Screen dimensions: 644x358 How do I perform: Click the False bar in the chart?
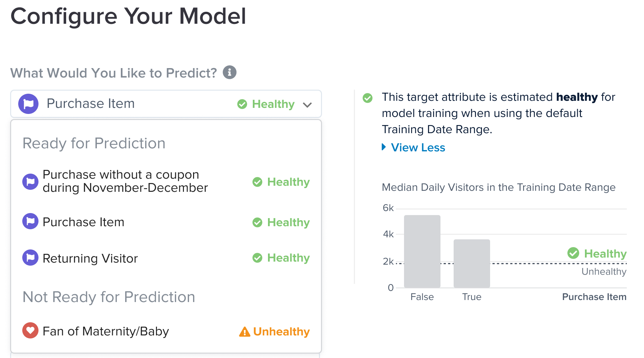pyautogui.click(x=422, y=251)
